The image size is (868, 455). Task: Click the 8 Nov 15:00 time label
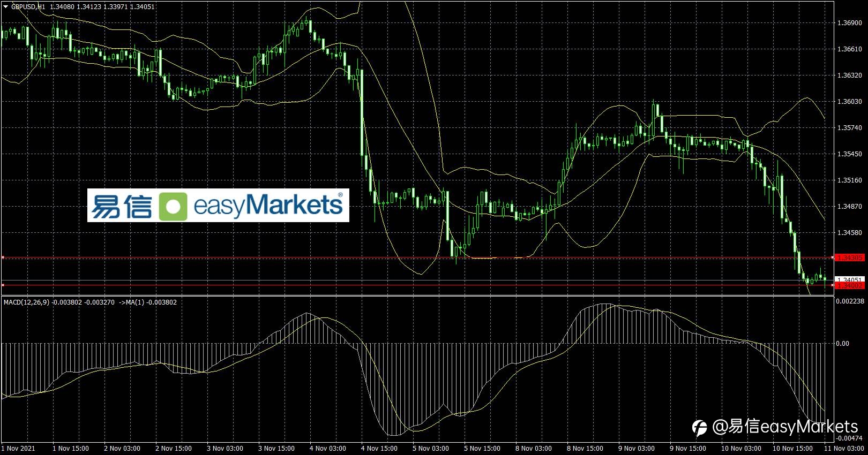click(x=585, y=449)
